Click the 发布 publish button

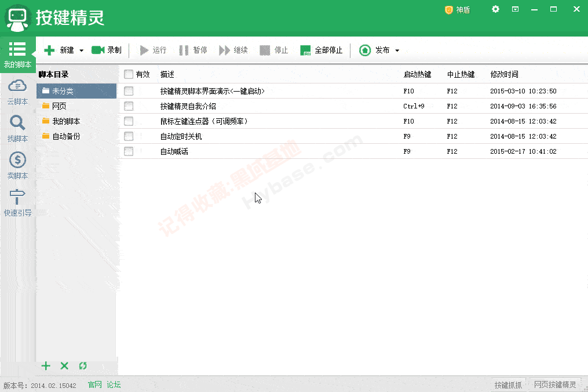pos(374,50)
